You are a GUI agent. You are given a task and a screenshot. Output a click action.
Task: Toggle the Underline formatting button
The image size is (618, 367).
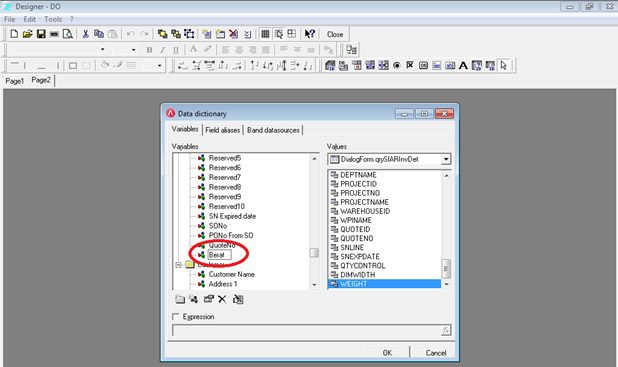pyautogui.click(x=176, y=50)
